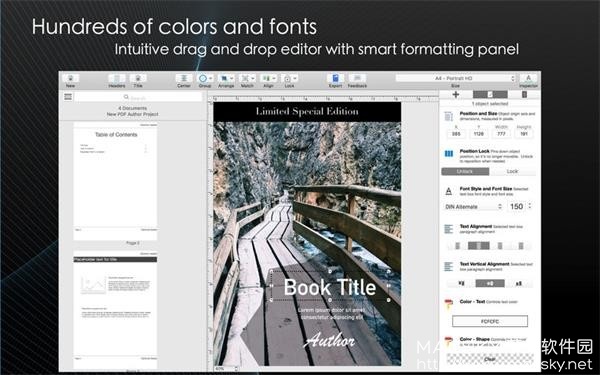This screenshot has width=600, height=375.
Task: Click the Text Alignment section icon
Action: point(448,229)
